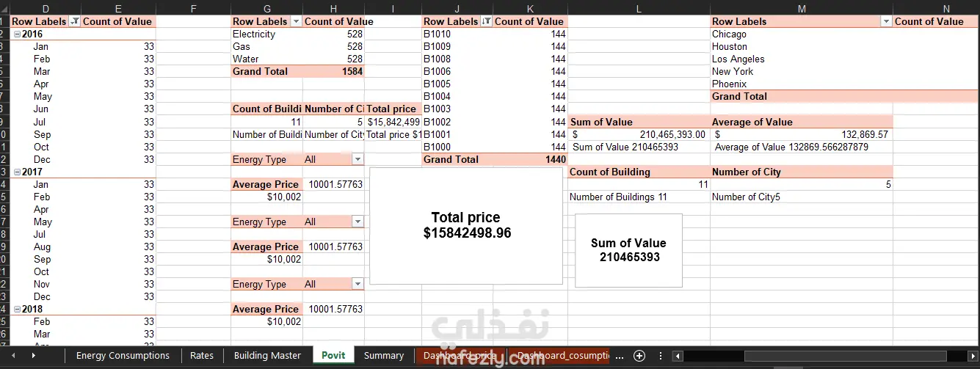
Task: Select column M header
Action: click(x=801, y=8)
